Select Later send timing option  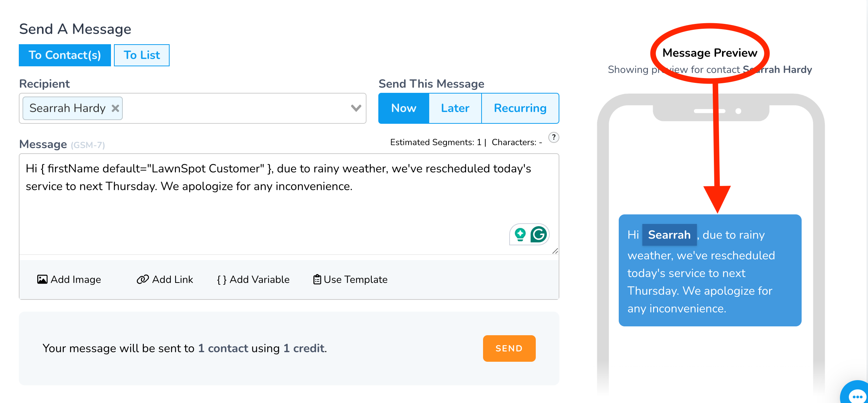pyautogui.click(x=455, y=108)
